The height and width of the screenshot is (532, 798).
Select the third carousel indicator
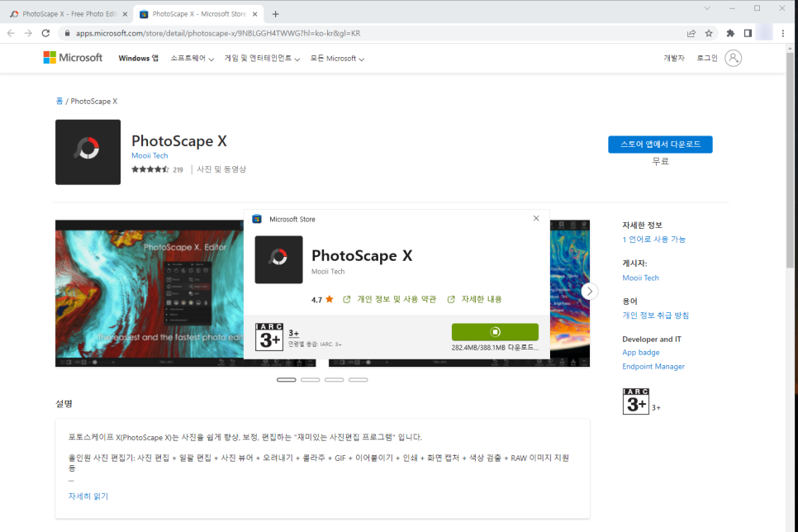(x=335, y=380)
